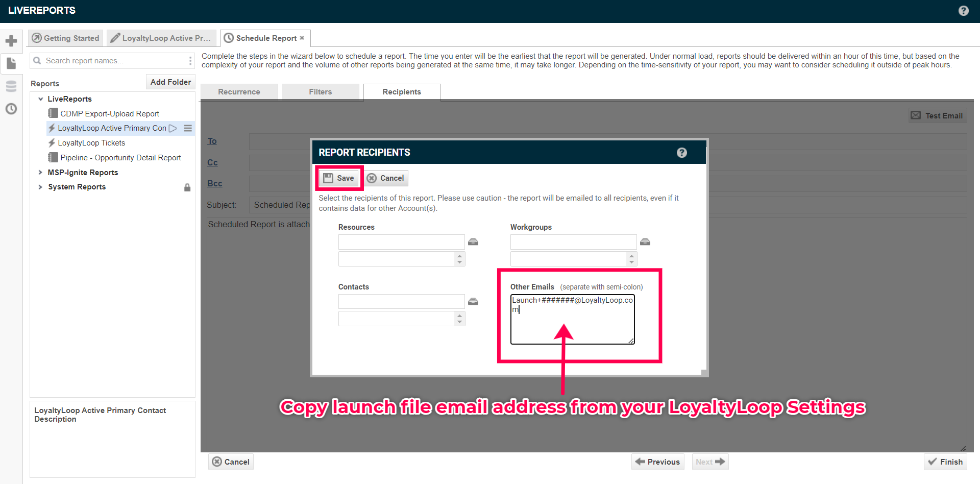
Task: Click the To recipients link
Action: coord(212,141)
